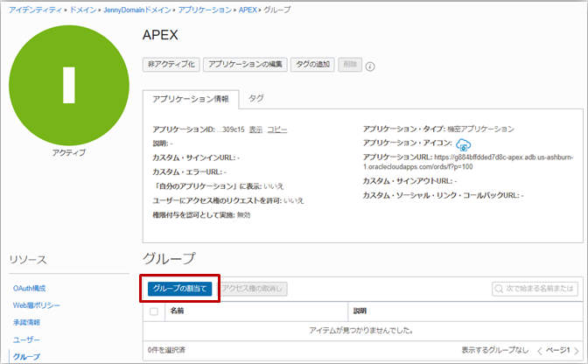The height and width of the screenshot is (364, 588).
Task: Click コピー link to copy application ID
Action: [276, 129]
